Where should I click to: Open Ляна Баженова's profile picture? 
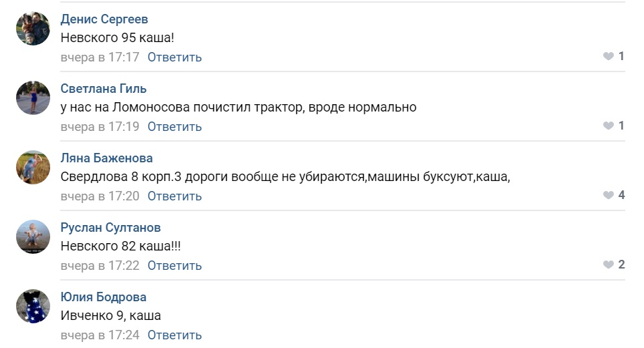pos(33,167)
